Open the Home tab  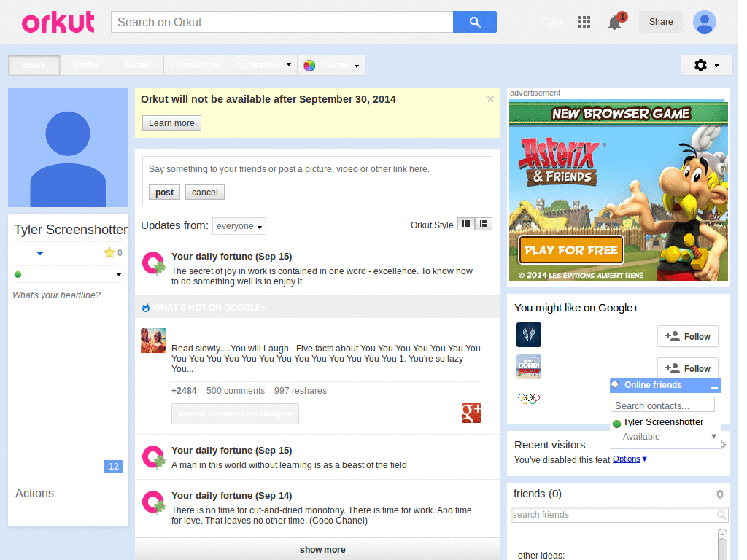point(34,65)
